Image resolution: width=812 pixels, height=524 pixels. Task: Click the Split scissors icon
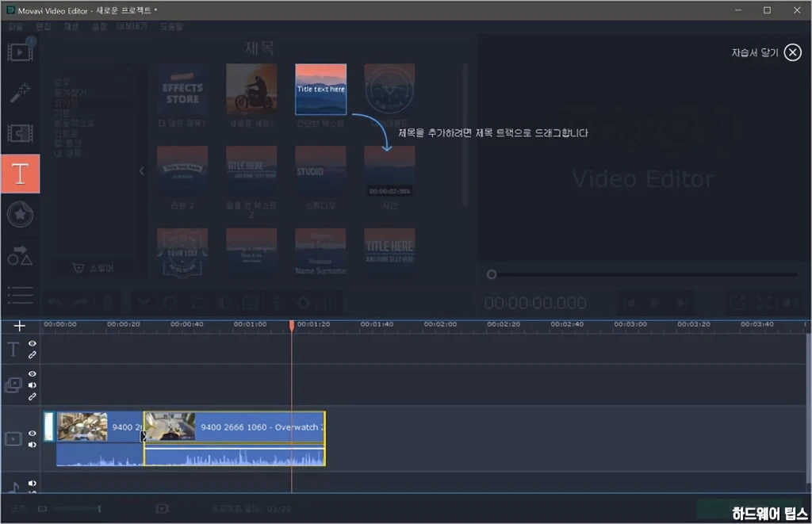144,303
